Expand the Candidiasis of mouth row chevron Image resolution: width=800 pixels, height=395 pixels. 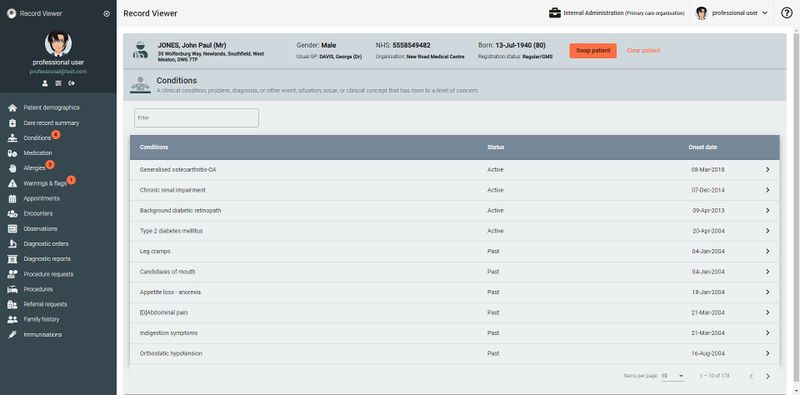tap(767, 271)
